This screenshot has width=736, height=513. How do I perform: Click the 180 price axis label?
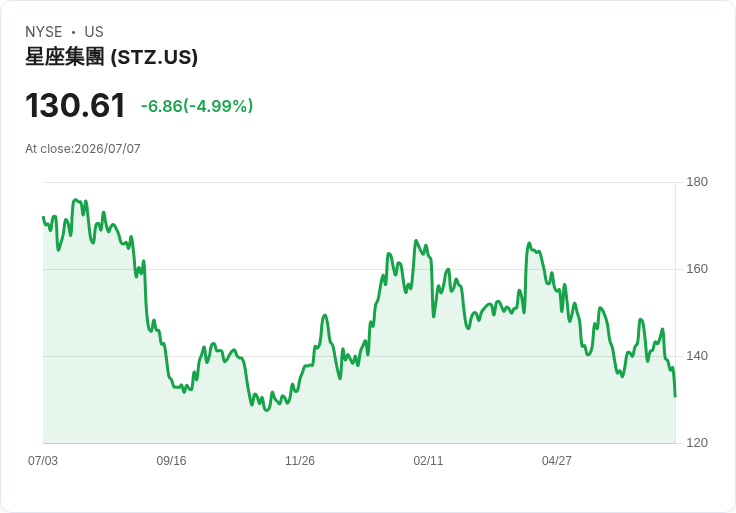pos(697,182)
